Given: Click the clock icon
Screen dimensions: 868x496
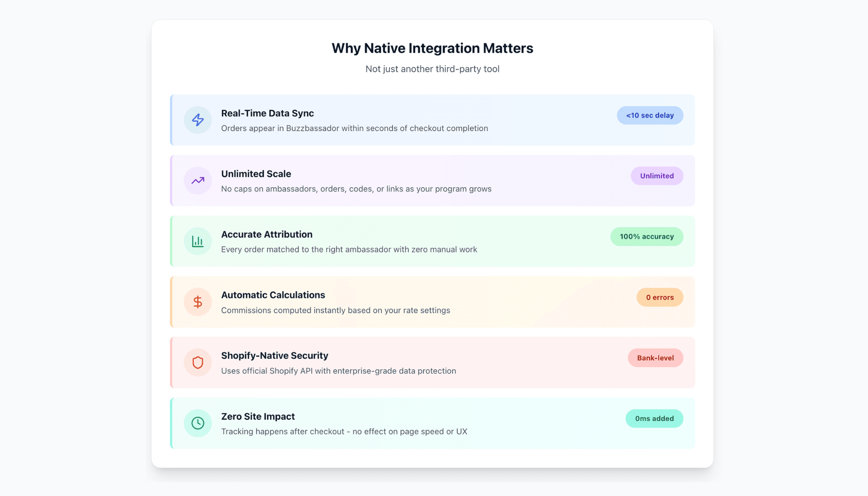Looking at the screenshot, I should pos(198,423).
